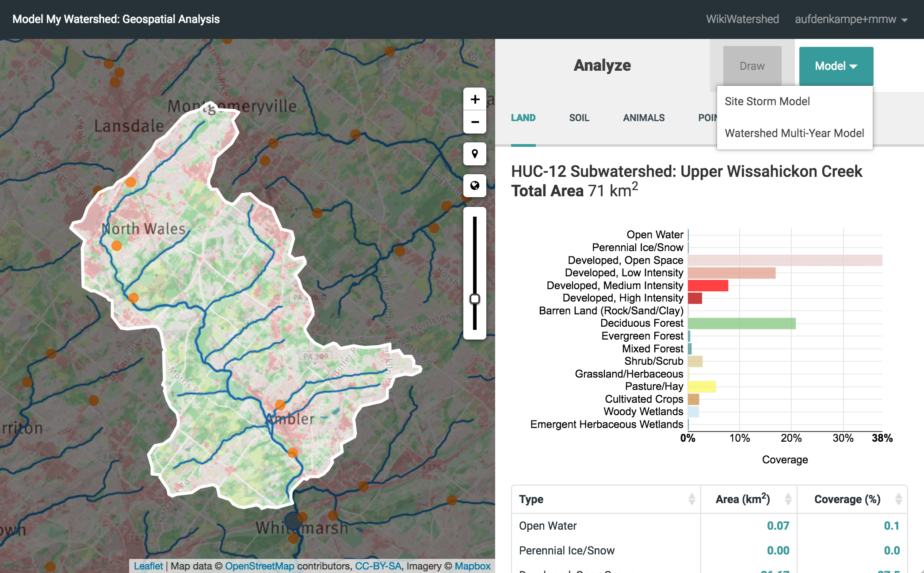This screenshot has height=573, width=924.
Task: Click the orange marker near North Wales
Action: pyautogui.click(x=117, y=246)
